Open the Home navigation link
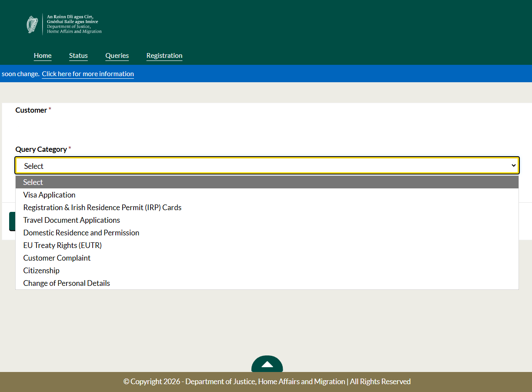The width and height of the screenshot is (532, 392). tap(43, 56)
